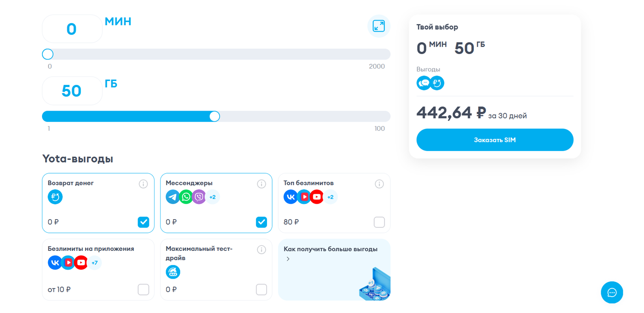Screen dimensions: 644x313
Task: Uncheck the Возврат денег checkbox
Action: (143, 222)
